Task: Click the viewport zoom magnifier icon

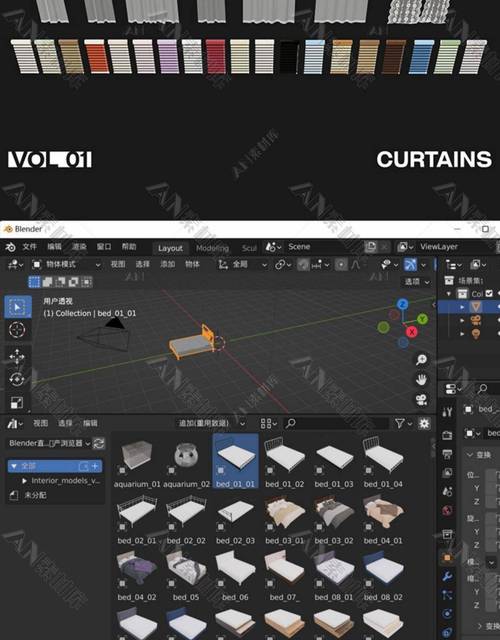Action: (421, 360)
